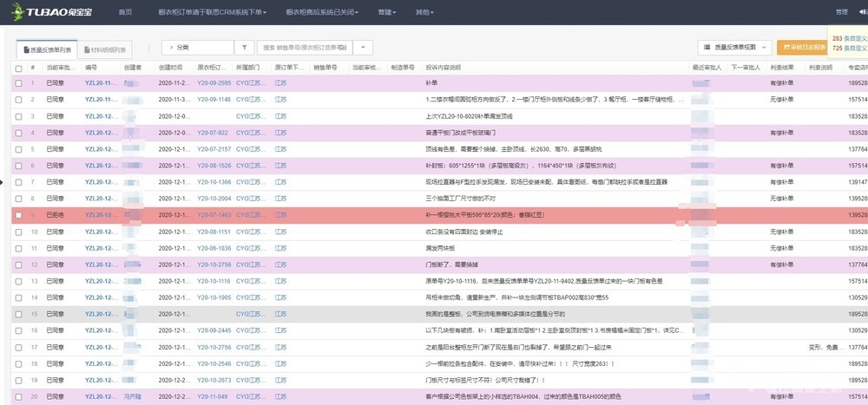Screen dimensions: 868x405
Task: Click the small black arrow on left edge
Action: click(x=3, y=182)
